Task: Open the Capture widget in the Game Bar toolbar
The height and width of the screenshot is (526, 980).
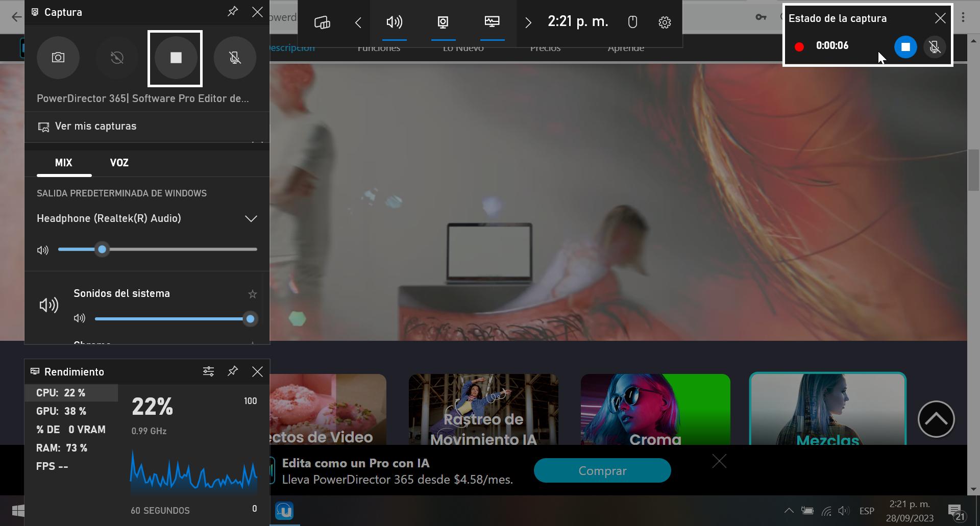Action: tap(443, 23)
